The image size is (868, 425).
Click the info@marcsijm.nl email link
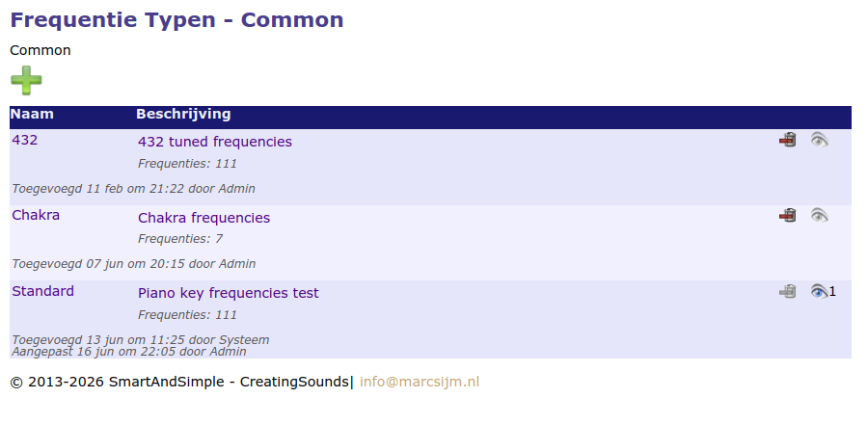pyautogui.click(x=419, y=382)
